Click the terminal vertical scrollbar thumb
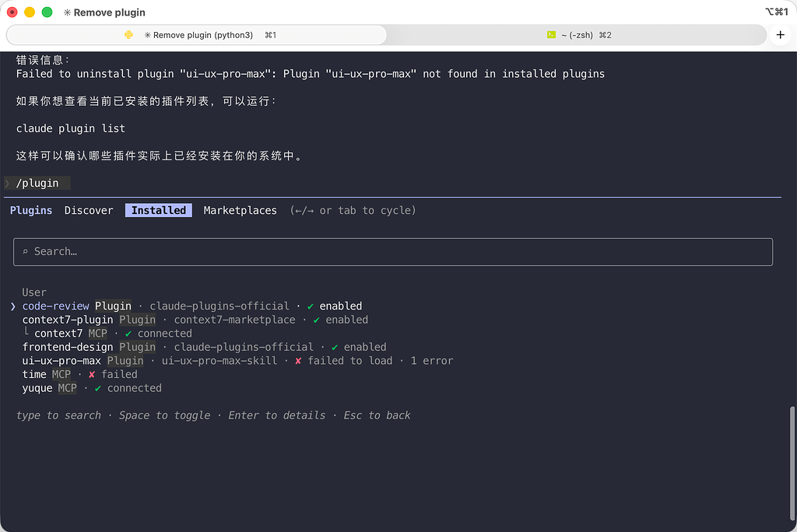The width and height of the screenshot is (797, 532). (792, 462)
